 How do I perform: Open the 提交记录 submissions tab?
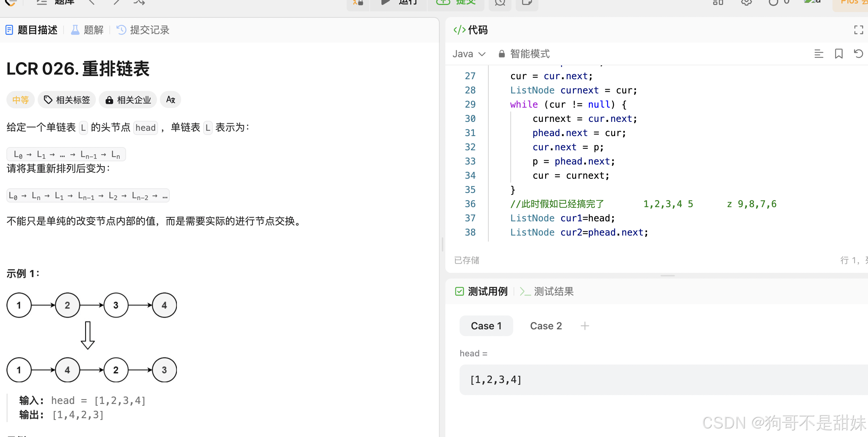[x=143, y=30]
